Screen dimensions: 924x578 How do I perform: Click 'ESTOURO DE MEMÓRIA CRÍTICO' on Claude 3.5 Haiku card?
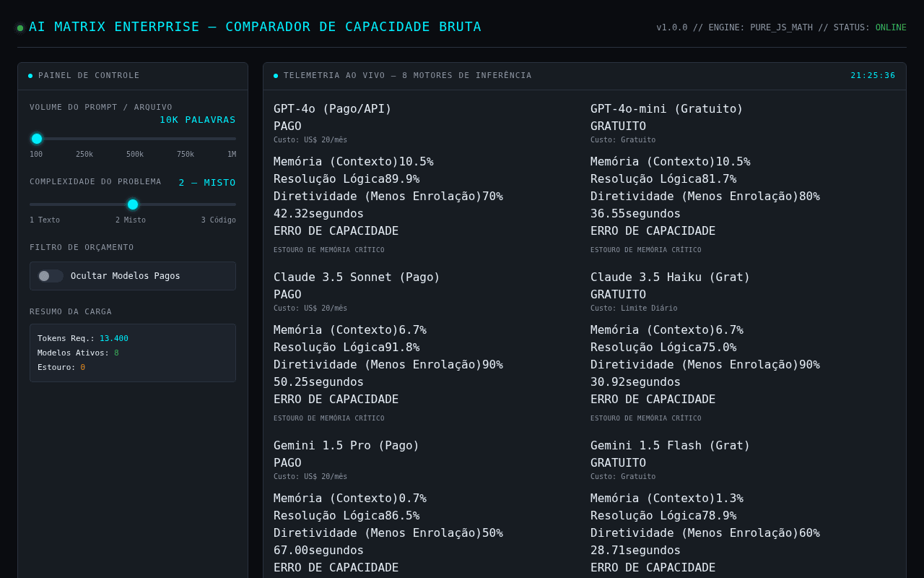coord(646,418)
